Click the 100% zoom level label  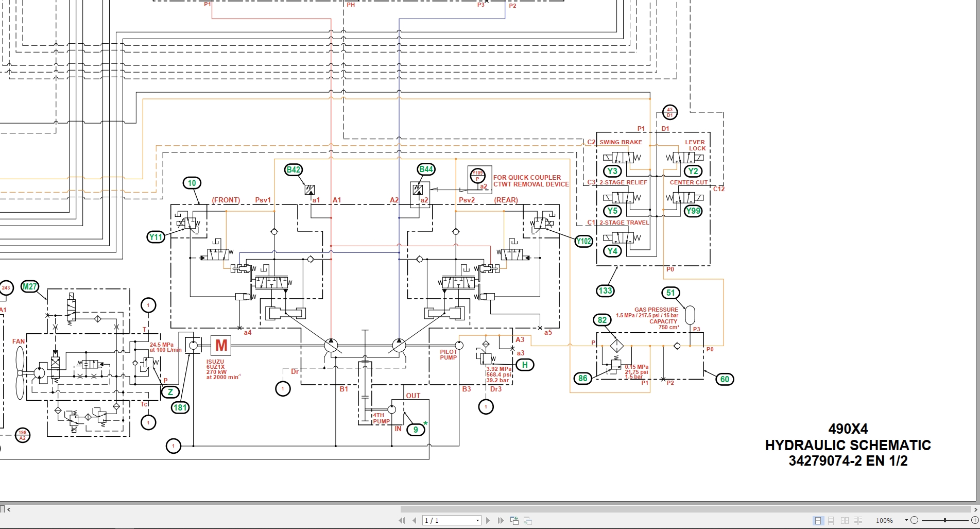885,520
